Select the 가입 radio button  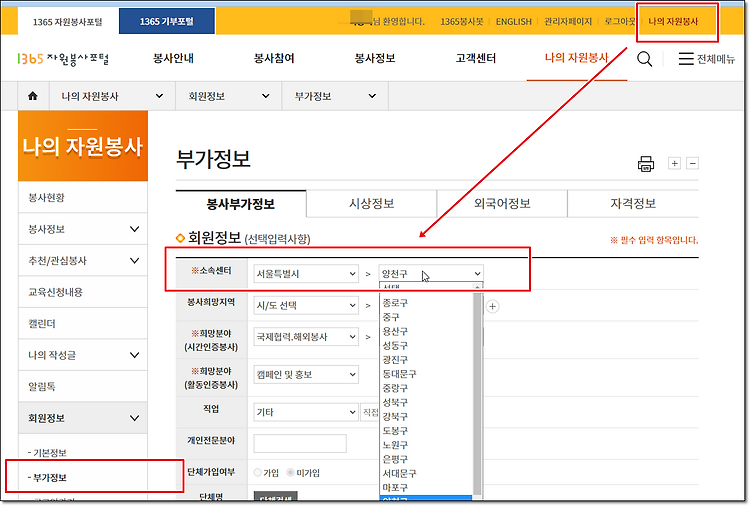[x=258, y=473]
